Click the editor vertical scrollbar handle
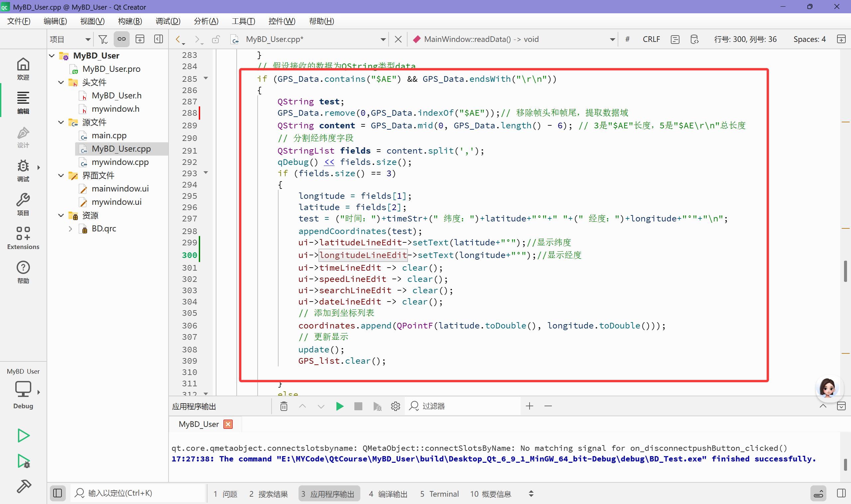Image resolution: width=851 pixels, height=504 pixels. 845,271
